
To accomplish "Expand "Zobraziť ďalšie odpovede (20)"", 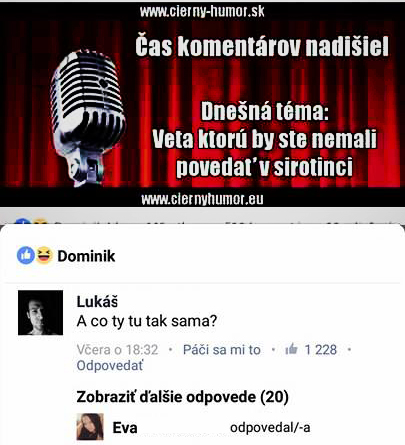I will tap(182, 397).
